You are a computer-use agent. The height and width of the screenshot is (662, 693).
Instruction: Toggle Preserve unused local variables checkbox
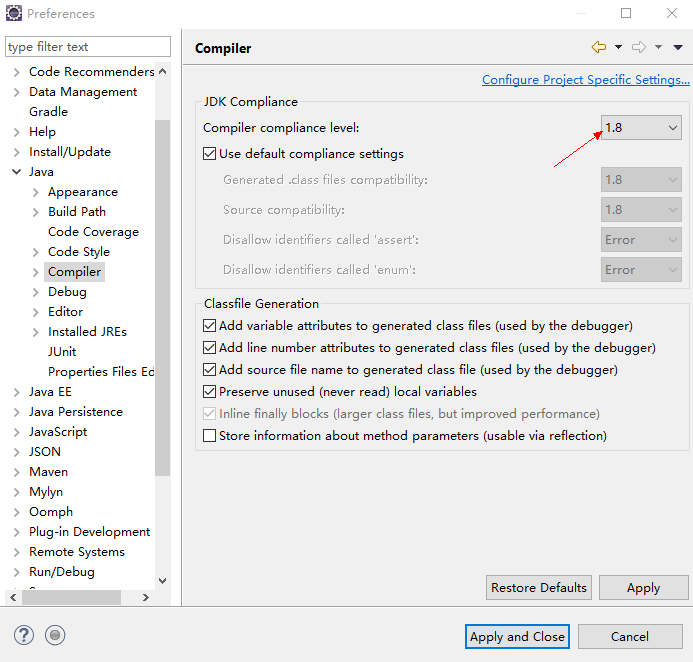[x=209, y=392]
